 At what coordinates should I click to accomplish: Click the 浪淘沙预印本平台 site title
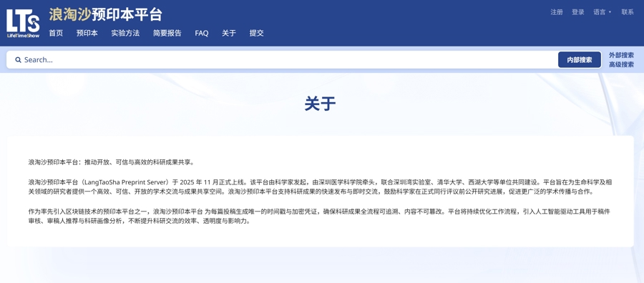106,15
